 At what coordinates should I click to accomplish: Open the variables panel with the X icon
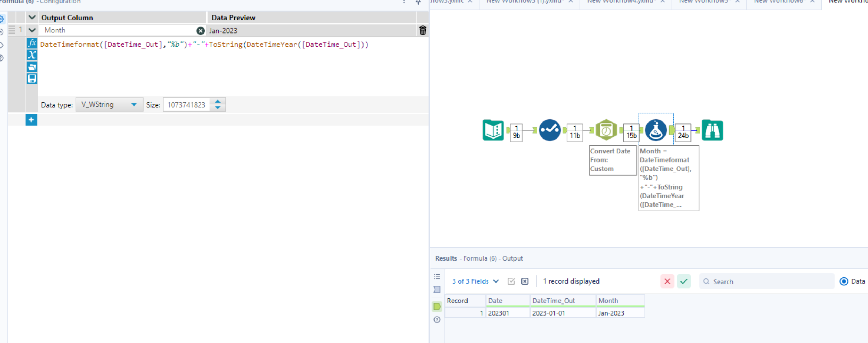(32, 55)
